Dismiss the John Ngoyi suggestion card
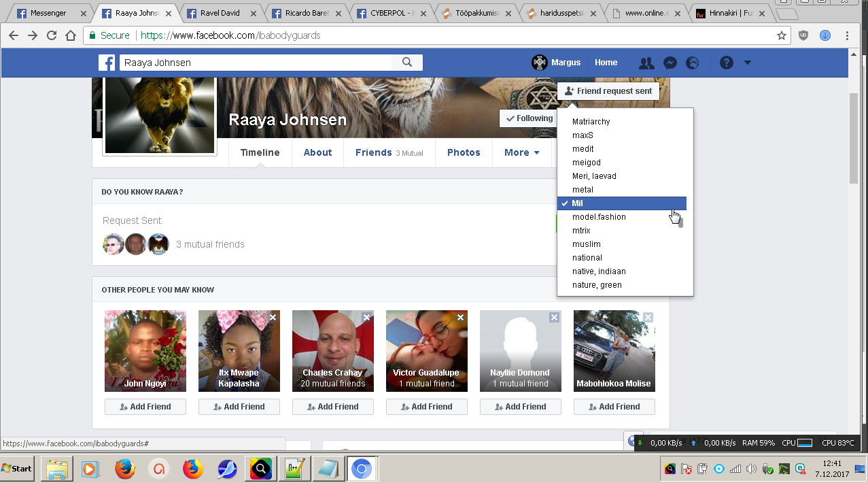 pyautogui.click(x=179, y=317)
